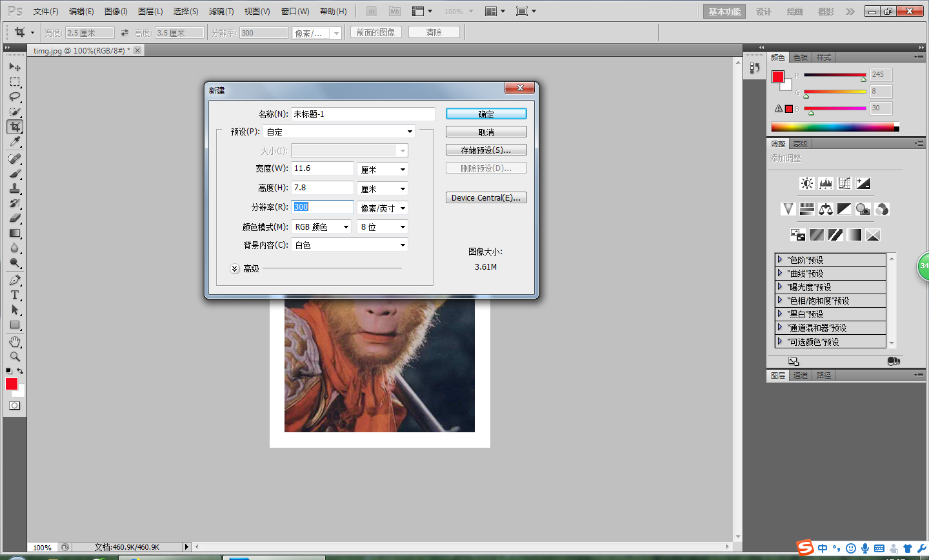
Task: Swap width and height in options bar
Action: point(125,32)
